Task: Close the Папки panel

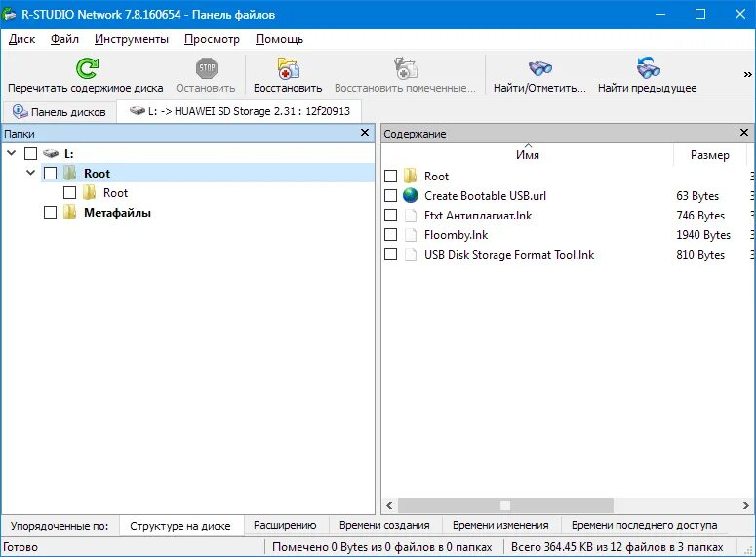Action: click(x=365, y=132)
